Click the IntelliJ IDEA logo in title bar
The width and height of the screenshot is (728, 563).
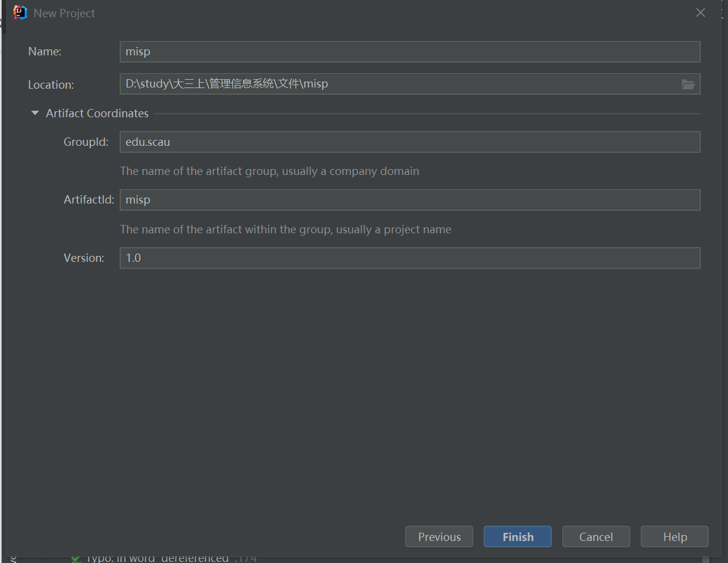pyautogui.click(x=20, y=12)
